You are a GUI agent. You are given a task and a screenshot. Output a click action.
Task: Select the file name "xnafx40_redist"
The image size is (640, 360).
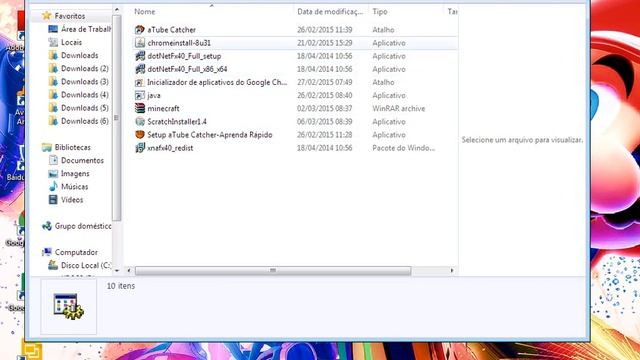tap(170, 148)
